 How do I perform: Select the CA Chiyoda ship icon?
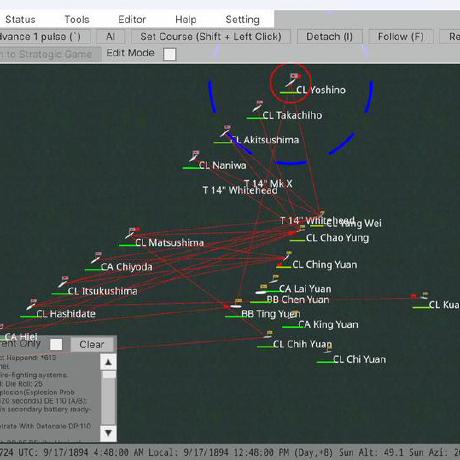click(x=96, y=259)
